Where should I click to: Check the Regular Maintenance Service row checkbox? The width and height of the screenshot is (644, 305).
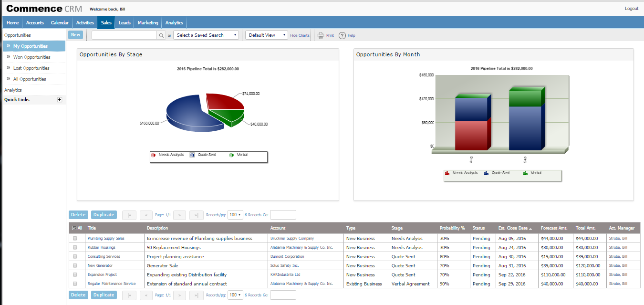point(74,284)
